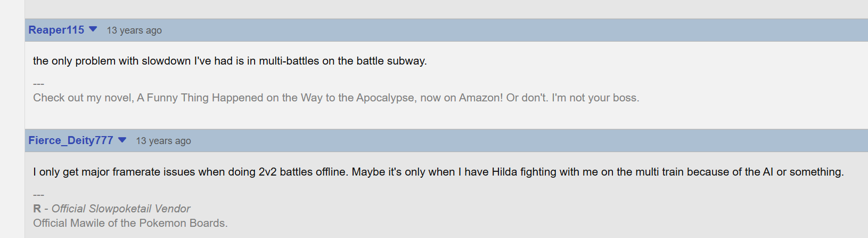The width and height of the screenshot is (868, 238).
Task: Click the blue header bar of Reaper115's post
Action: coord(479,30)
